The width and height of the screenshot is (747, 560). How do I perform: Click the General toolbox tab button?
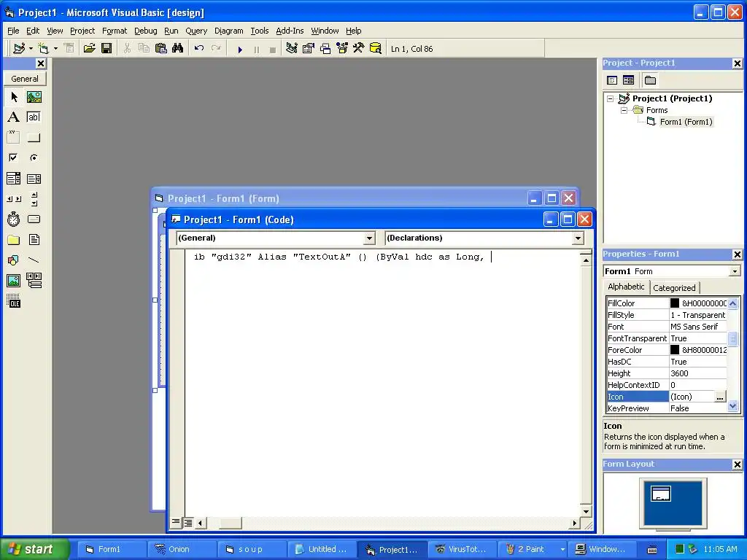[x=25, y=79]
